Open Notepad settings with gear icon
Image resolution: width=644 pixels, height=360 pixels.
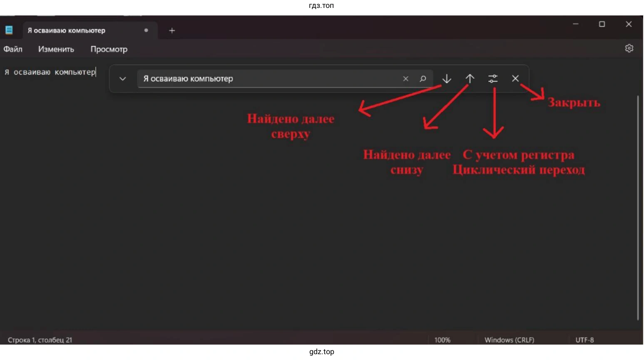pos(629,48)
